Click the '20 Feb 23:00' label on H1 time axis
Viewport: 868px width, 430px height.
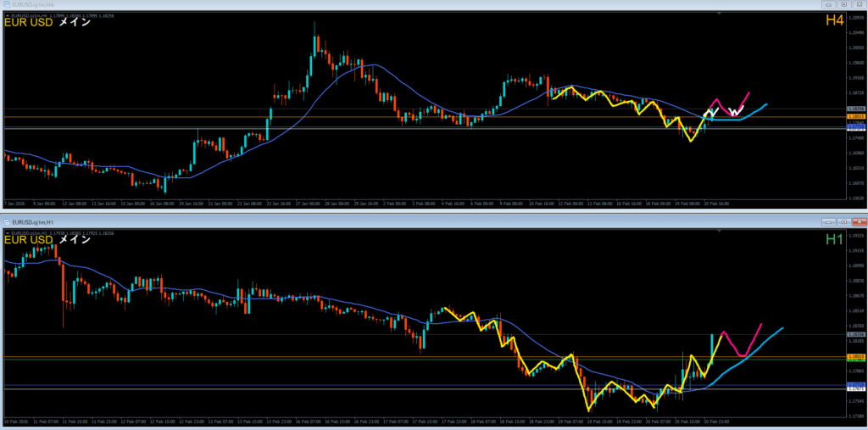[716, 422]
